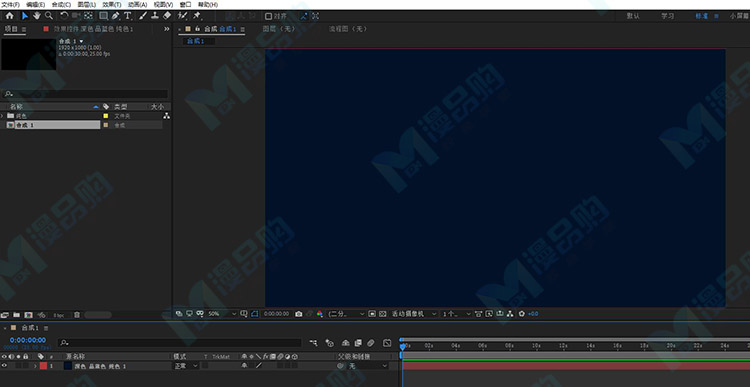Delete selected item with trash icon
750x387 pixels.
point(77,315)
